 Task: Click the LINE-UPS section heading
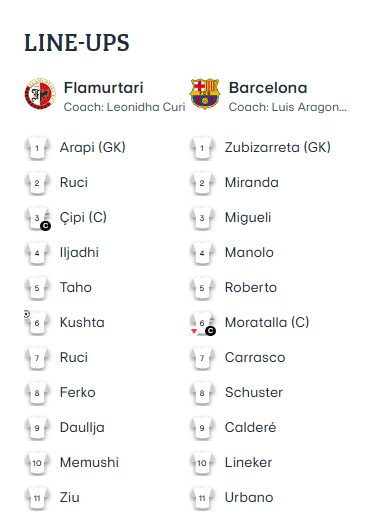coord(77,43)
